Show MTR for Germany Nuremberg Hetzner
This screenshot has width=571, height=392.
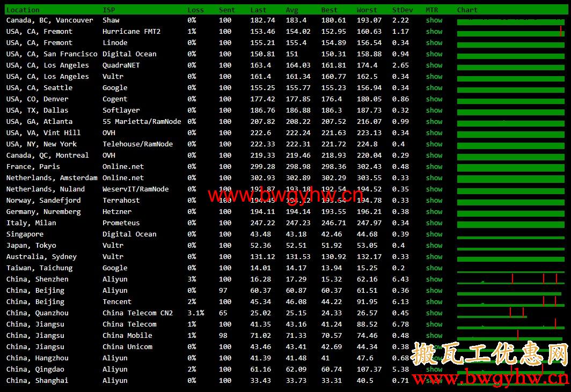coord(434,212)
